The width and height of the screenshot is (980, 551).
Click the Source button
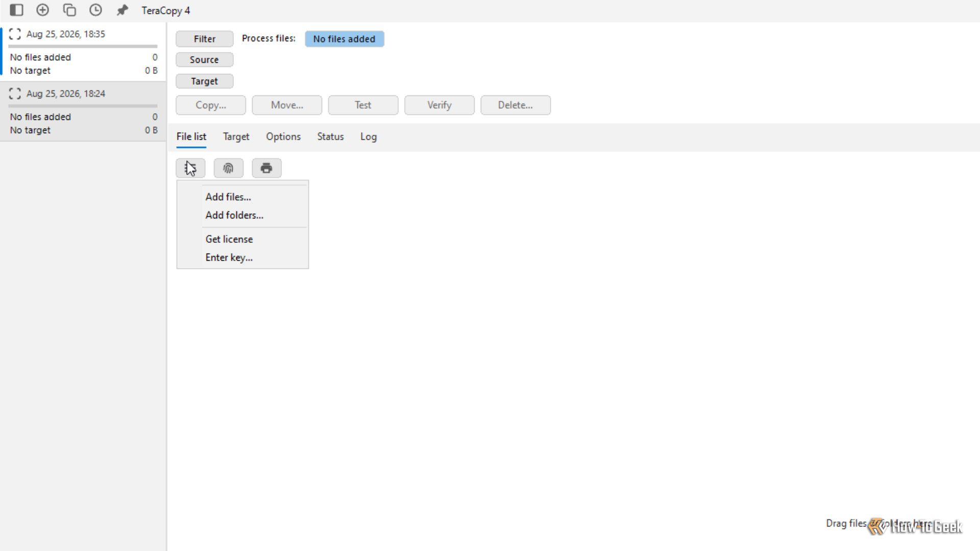[205, 60]
